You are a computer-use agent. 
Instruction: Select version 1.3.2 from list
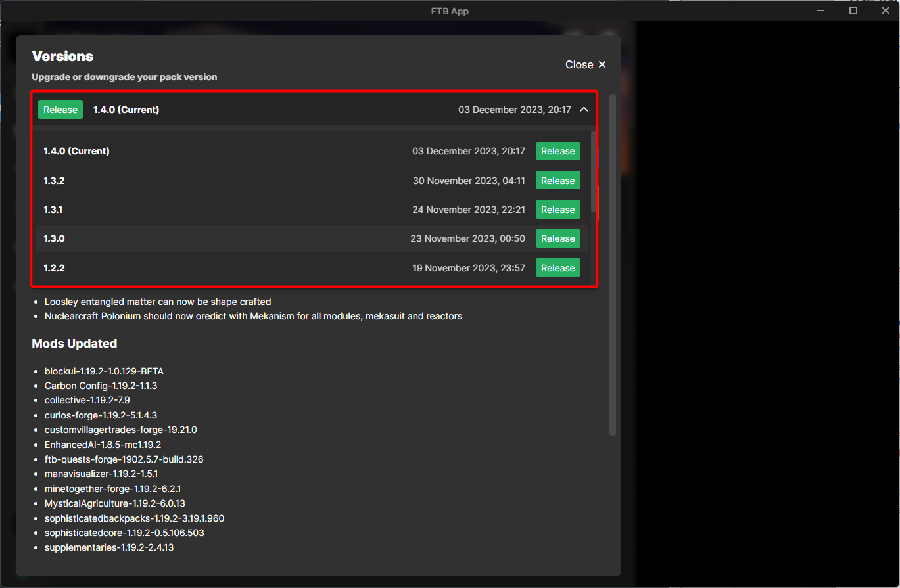(312, 181)
